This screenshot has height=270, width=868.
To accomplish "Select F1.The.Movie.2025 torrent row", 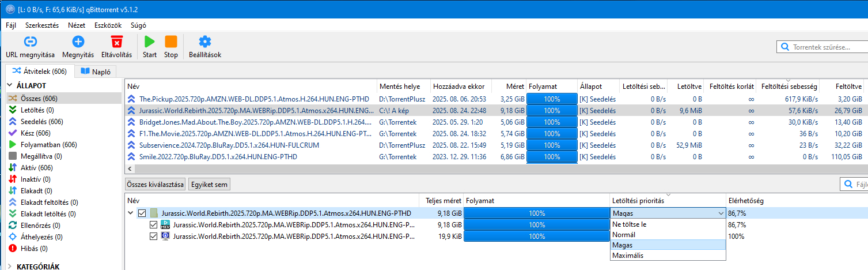I will 495,133.
